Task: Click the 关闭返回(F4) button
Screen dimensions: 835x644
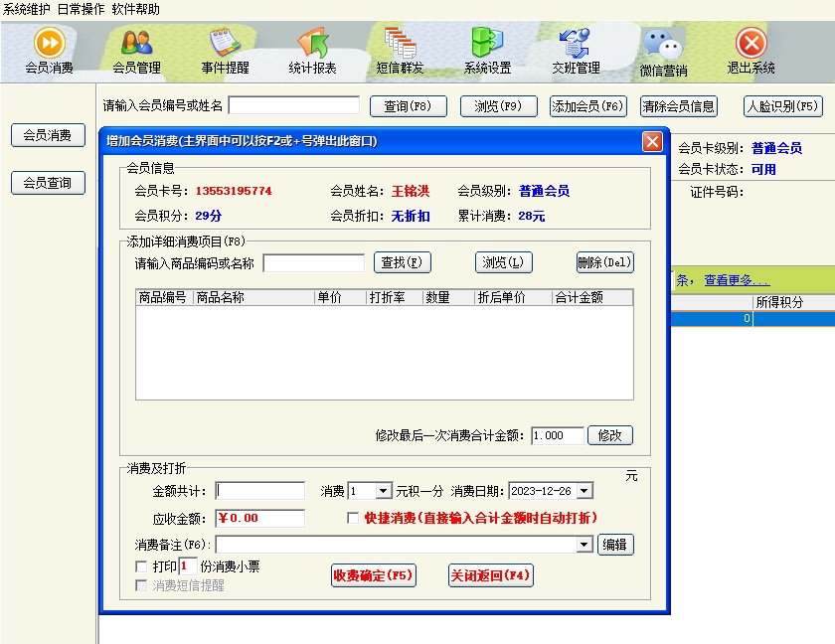Action: [x=491, y=575]
